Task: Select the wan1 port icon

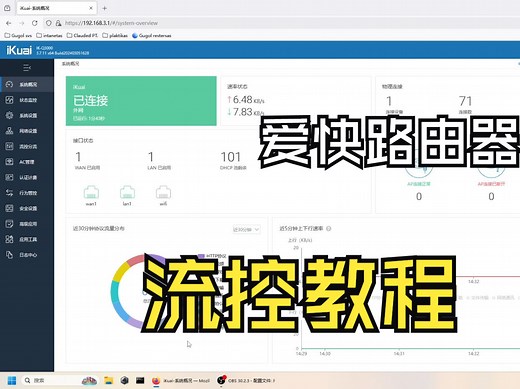Action: pos(91,192)
